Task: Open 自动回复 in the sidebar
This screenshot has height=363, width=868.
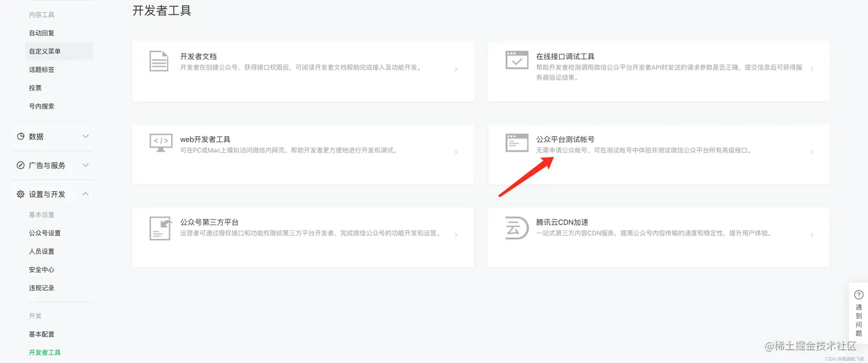Action: [42, 33]
